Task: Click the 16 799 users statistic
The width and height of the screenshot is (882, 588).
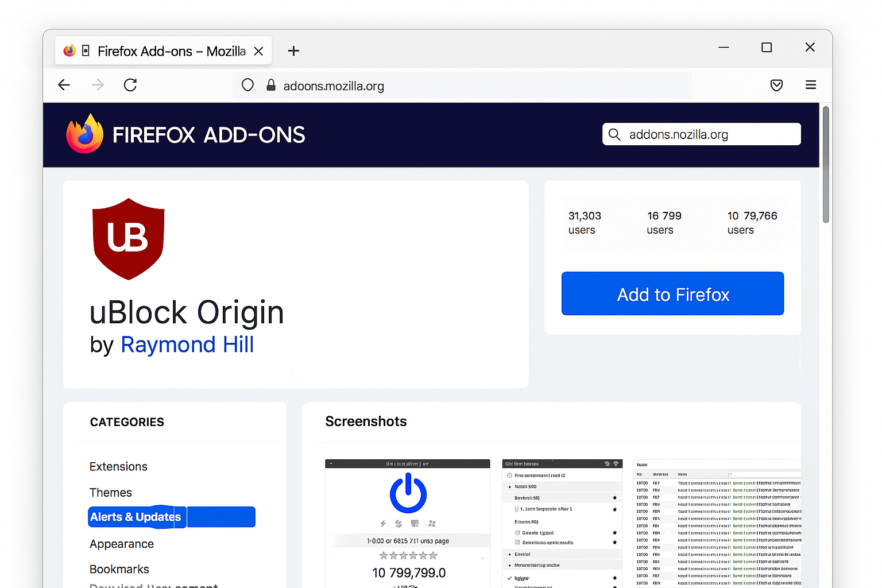Action: pos(664,222)
